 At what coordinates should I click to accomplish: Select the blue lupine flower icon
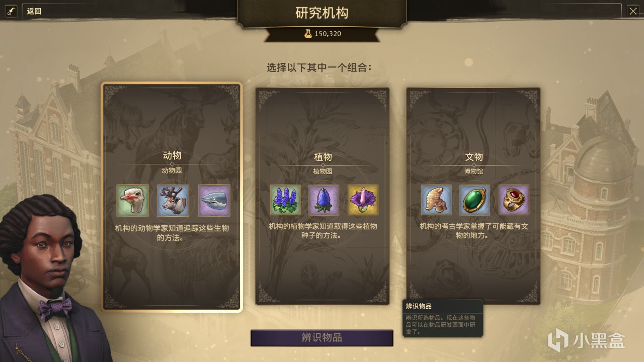(x=285, y=200)
